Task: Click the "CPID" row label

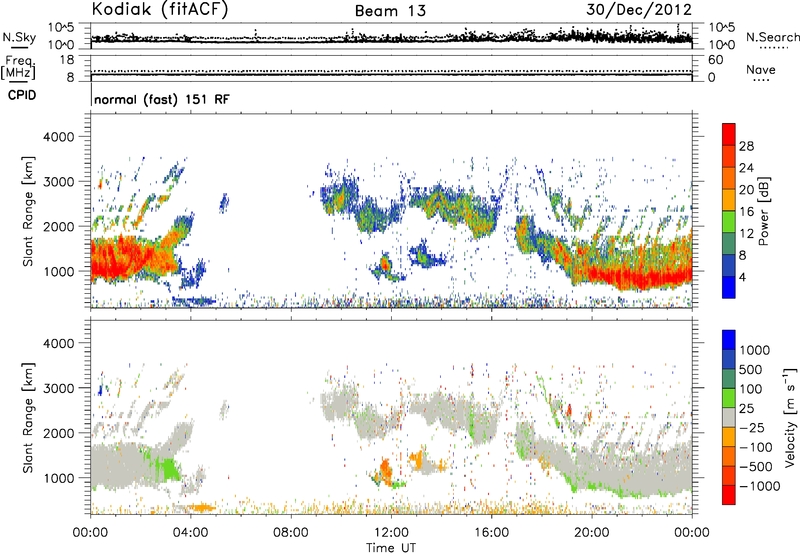Action: coord(22,95)
